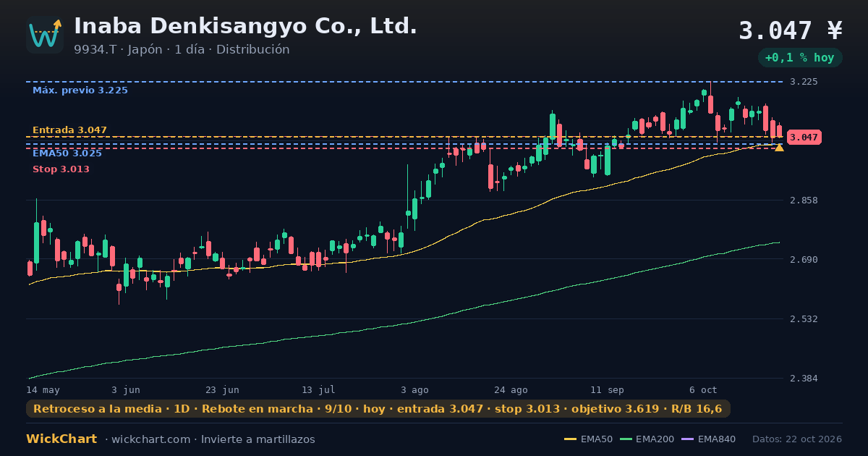The height and width of the screenshot is (456, 868).
Task: Click the Retroceso a la media strategy banner
Action: (x=378, y=409)
